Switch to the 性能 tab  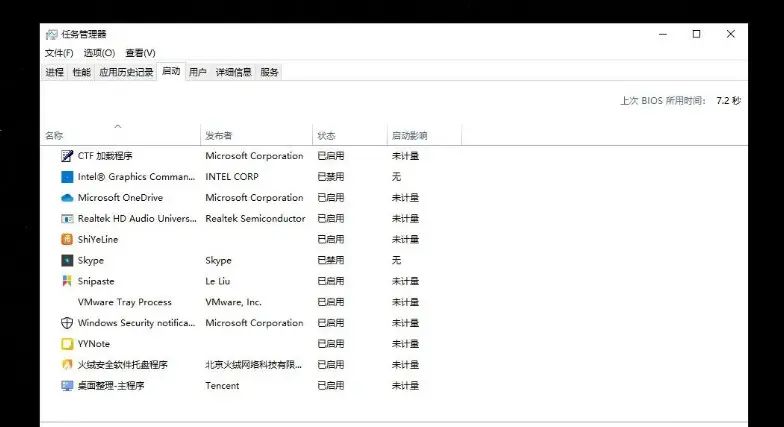(x=82, y=72)
